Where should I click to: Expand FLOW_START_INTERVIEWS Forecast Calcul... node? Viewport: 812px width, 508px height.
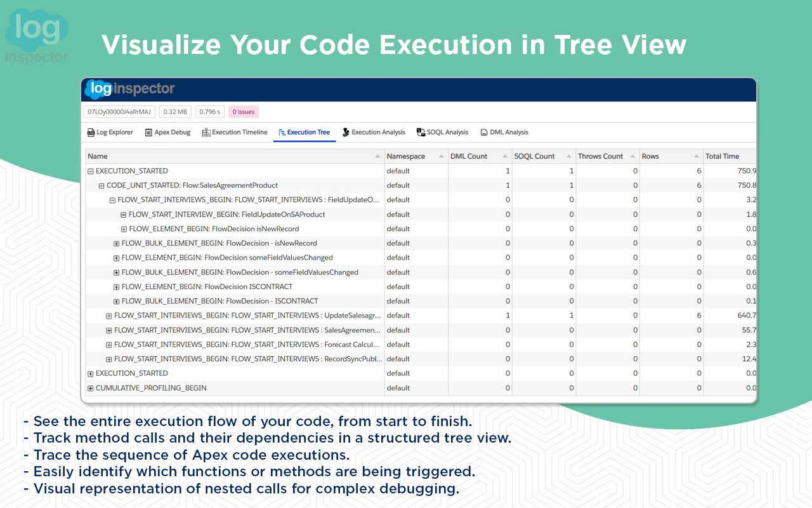pos(109,345)
